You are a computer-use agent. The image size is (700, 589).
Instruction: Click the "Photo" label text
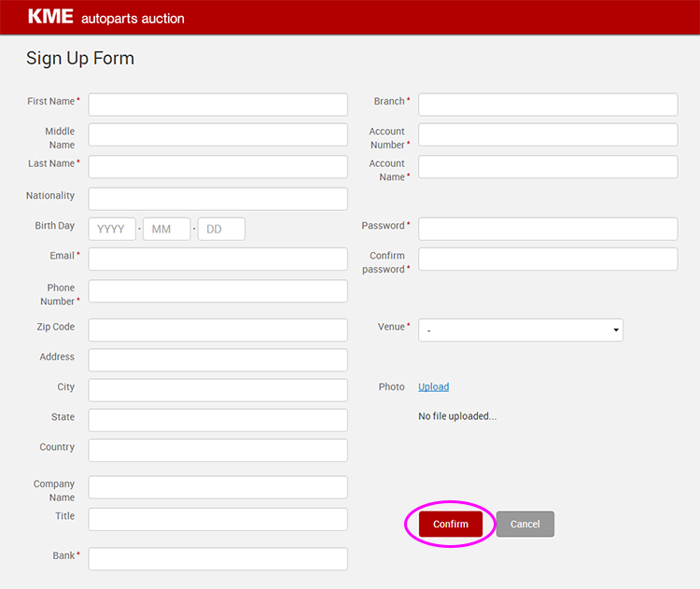pyautogui.click(x=391, y=386)
